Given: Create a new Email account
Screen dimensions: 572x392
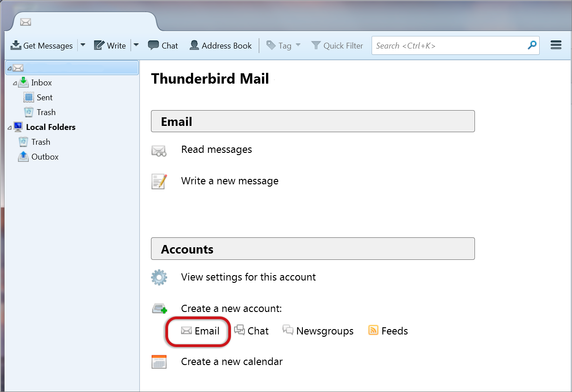Looking at the screenshot, I should coord(198,331).
